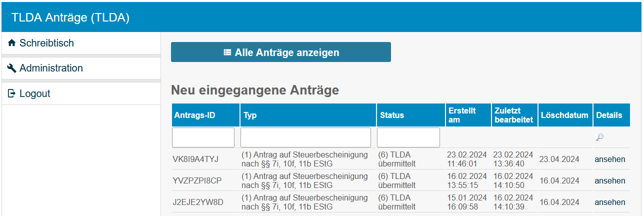Open the Administration menu item

pyautogui.click(x=51, y=68)
